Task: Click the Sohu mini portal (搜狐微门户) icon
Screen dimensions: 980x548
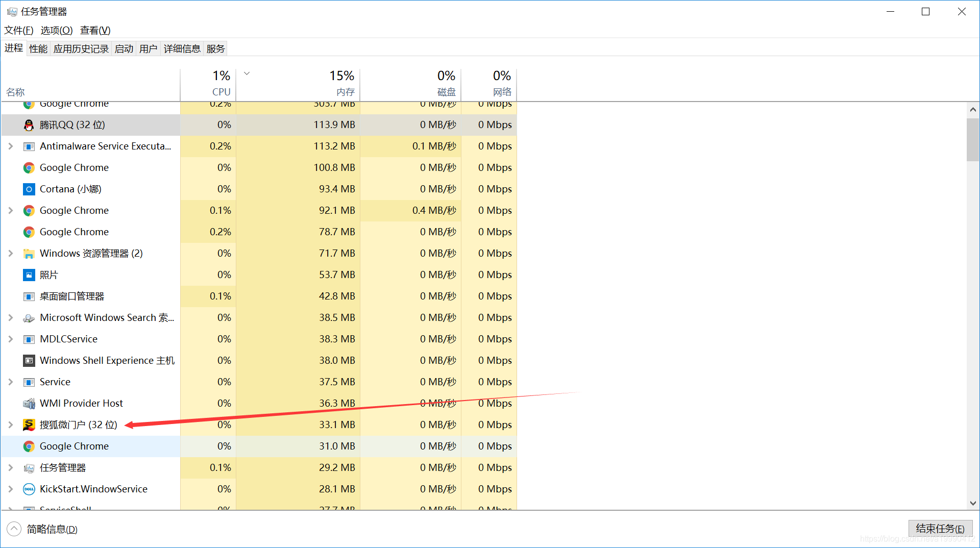Action: pyautogui.click(x=29, y=425)
